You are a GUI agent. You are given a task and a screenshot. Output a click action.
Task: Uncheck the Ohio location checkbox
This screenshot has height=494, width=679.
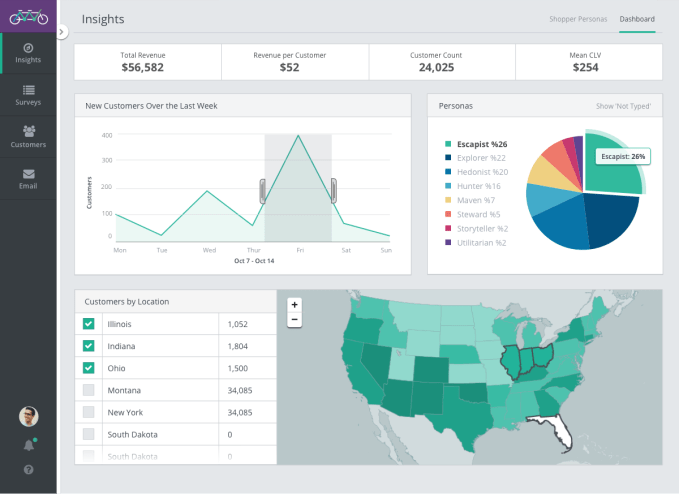click(88, 368)
